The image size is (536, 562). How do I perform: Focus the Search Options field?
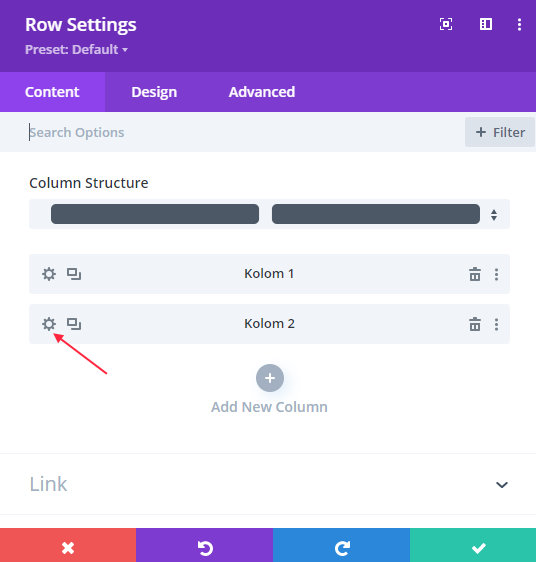click(233, 132)
